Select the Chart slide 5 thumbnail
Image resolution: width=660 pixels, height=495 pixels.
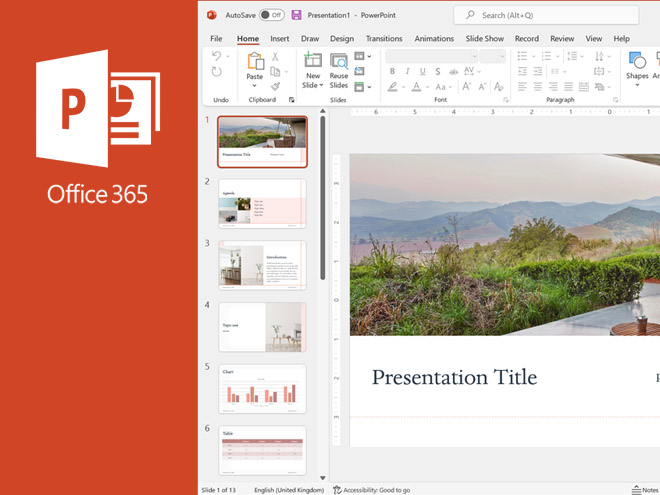262,389
